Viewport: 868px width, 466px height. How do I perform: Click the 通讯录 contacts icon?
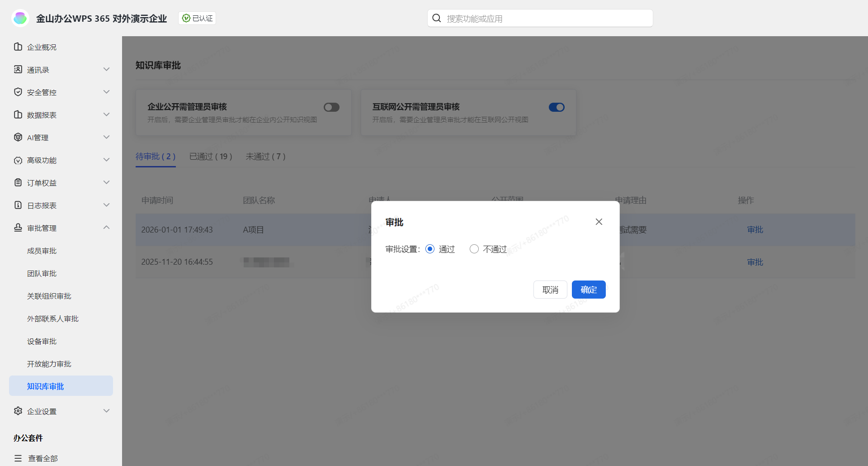click(18, 69)
